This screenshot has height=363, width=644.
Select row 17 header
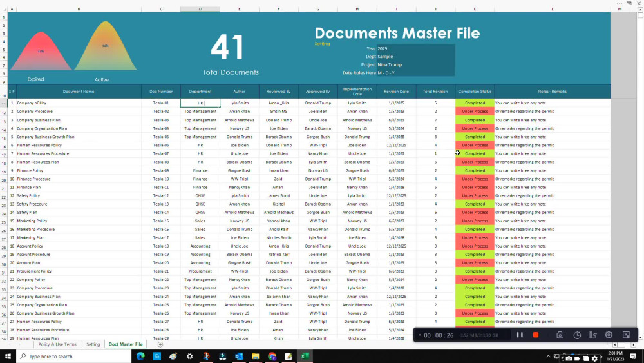[x=4, y=155]
